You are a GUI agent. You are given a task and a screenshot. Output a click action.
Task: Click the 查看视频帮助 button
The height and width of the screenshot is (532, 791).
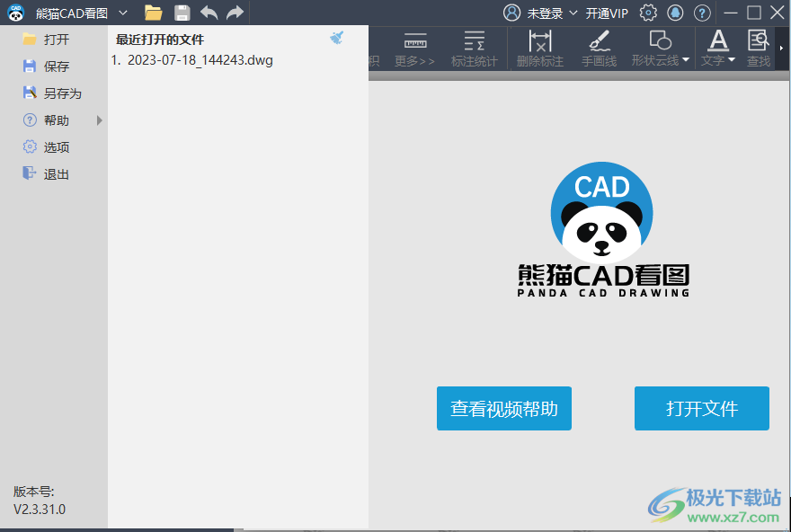(x=504, y=409)
